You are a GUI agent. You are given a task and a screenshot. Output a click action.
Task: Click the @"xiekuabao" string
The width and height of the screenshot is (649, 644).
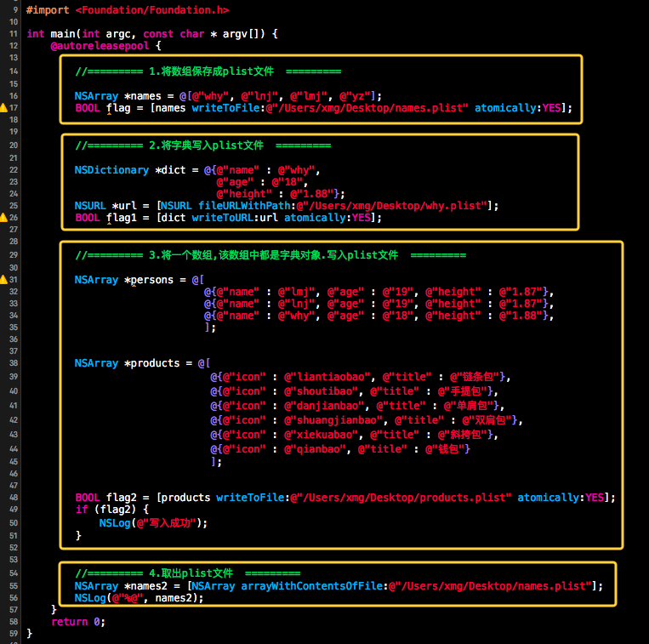321,435
